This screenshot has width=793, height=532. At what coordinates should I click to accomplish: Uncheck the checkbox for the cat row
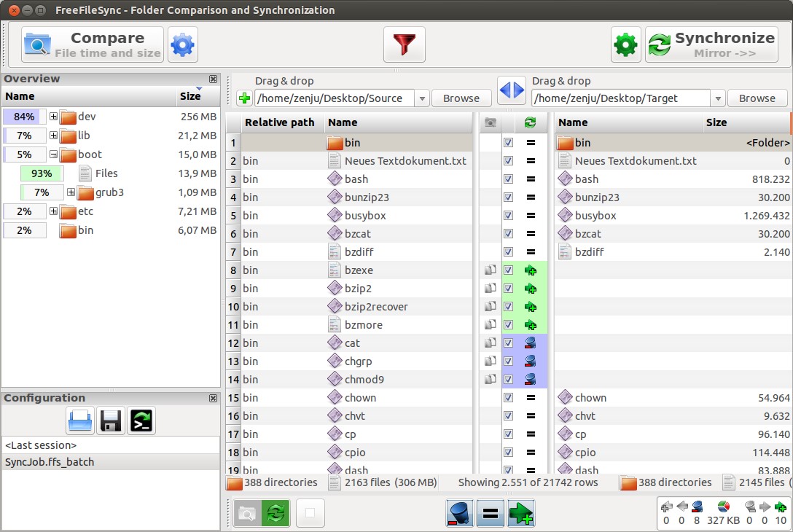click(x=508, y=343)
